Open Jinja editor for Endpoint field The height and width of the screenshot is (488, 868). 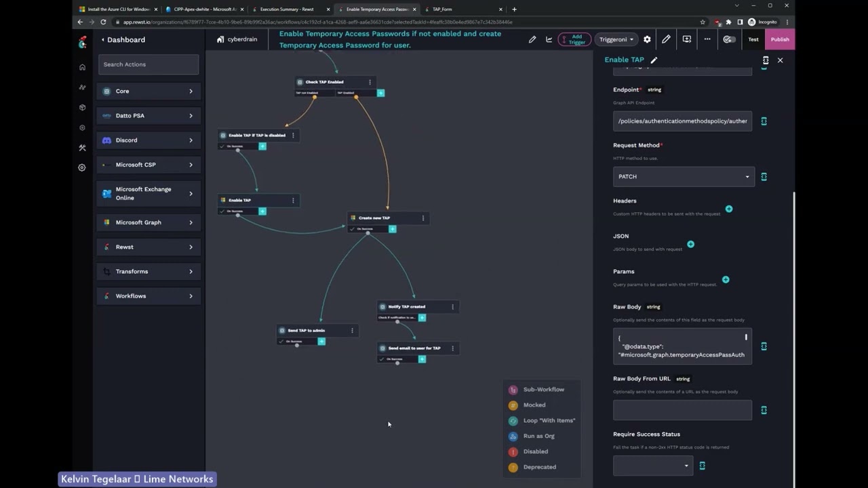[764, 121]
